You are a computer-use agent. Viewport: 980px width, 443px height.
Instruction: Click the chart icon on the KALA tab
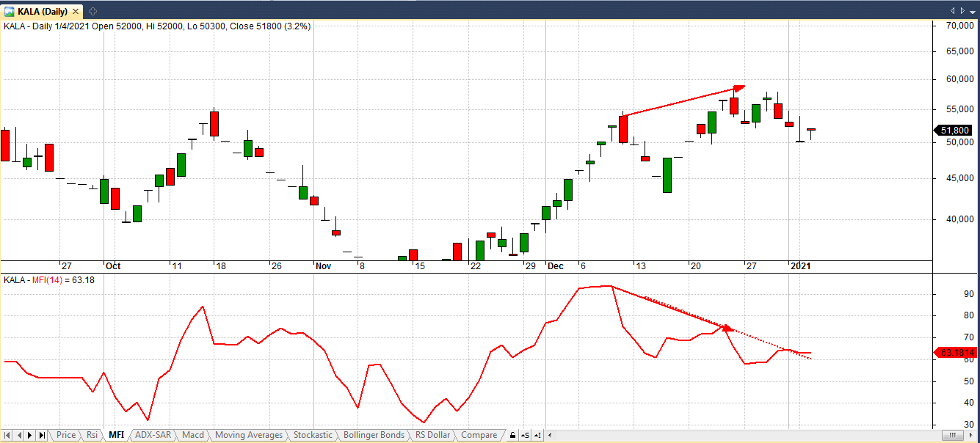point(10,11)
